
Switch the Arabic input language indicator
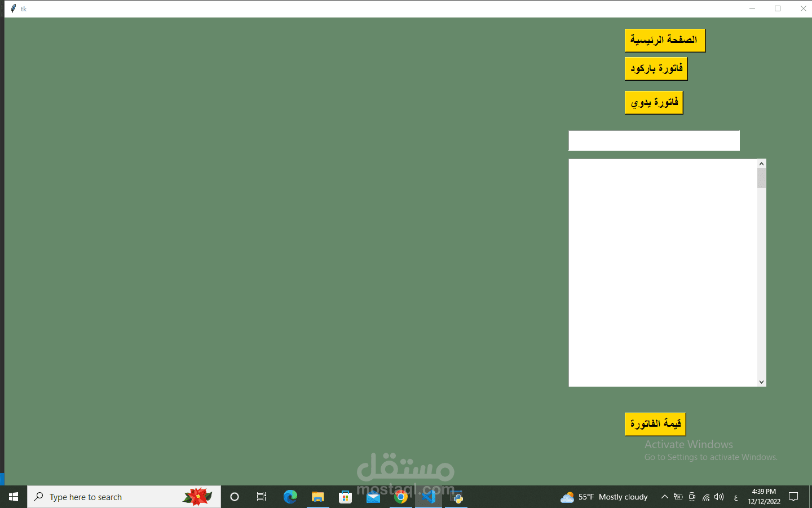coord(735,497)
